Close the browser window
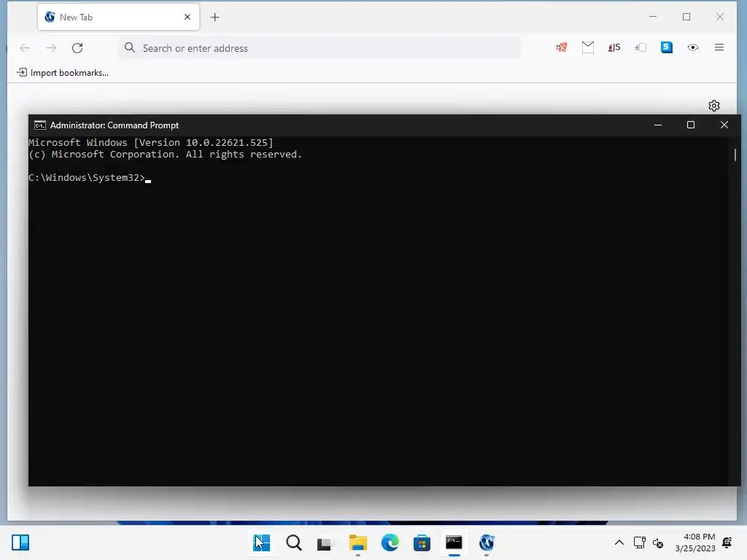Viewport: 747px width, 560px height. point(720,17)
